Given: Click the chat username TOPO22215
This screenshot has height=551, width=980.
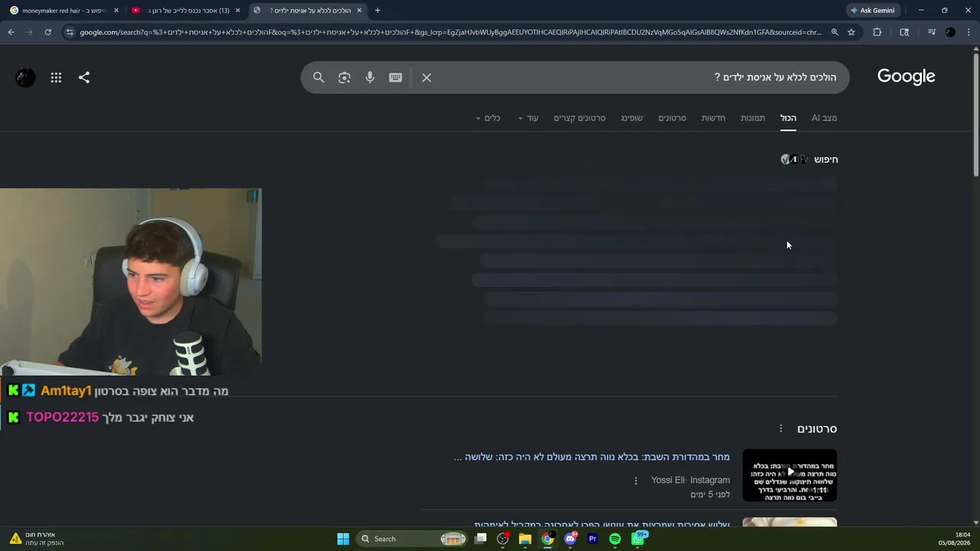Looking at the screenshot, I should tap(62, 417).
